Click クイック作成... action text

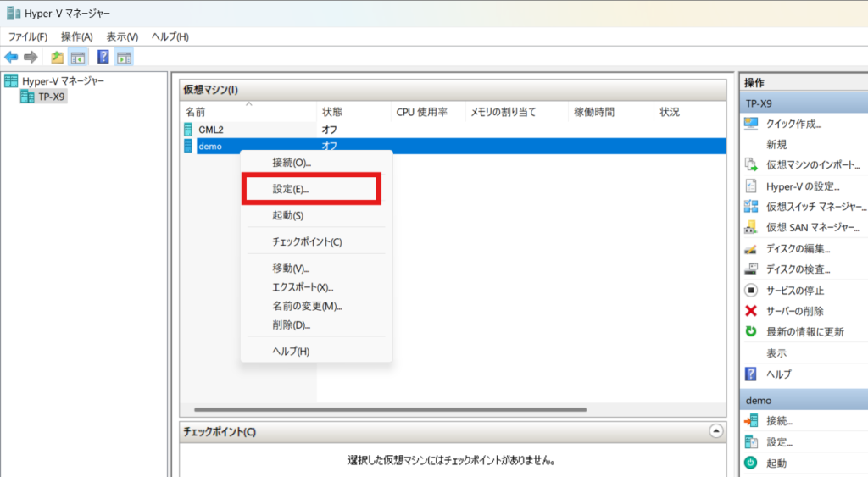[x=793, y=124]
